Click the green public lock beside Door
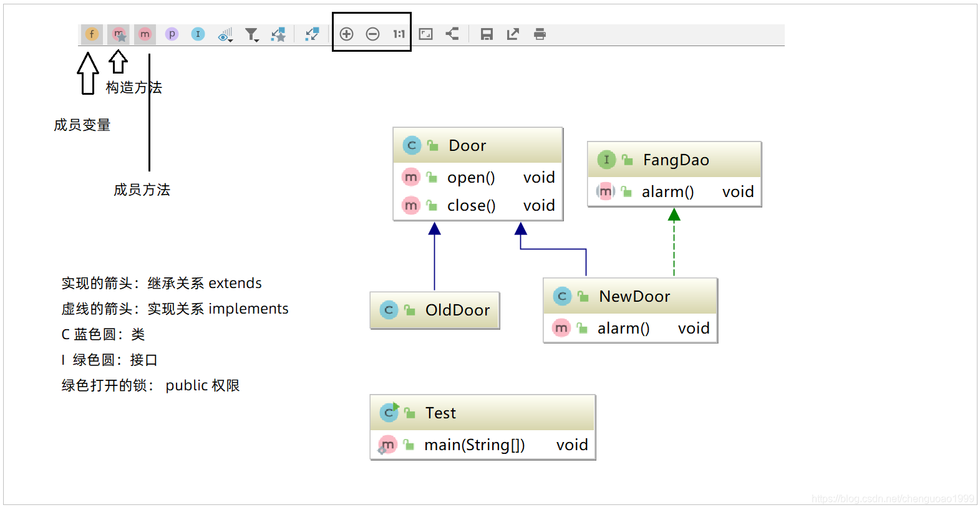This screenshot has height=510, width=980. click(432, 145)
